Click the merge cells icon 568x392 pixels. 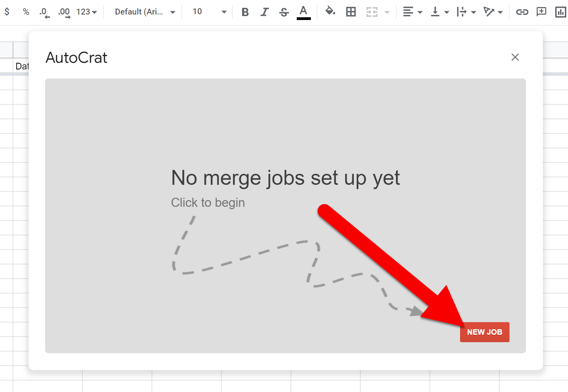coord(372,12)
